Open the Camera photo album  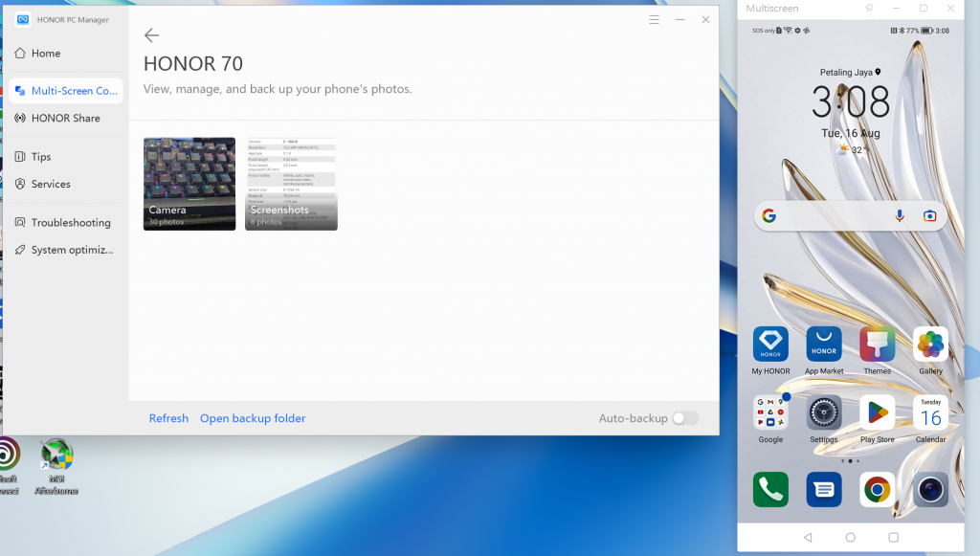(x=189, y=184)
